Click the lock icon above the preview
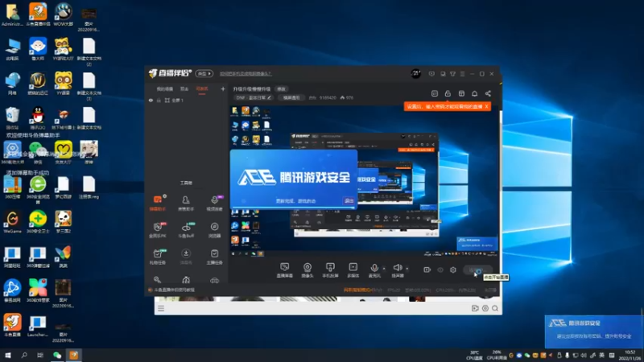This screenshot has width=644, height=362. click(448, 93)
